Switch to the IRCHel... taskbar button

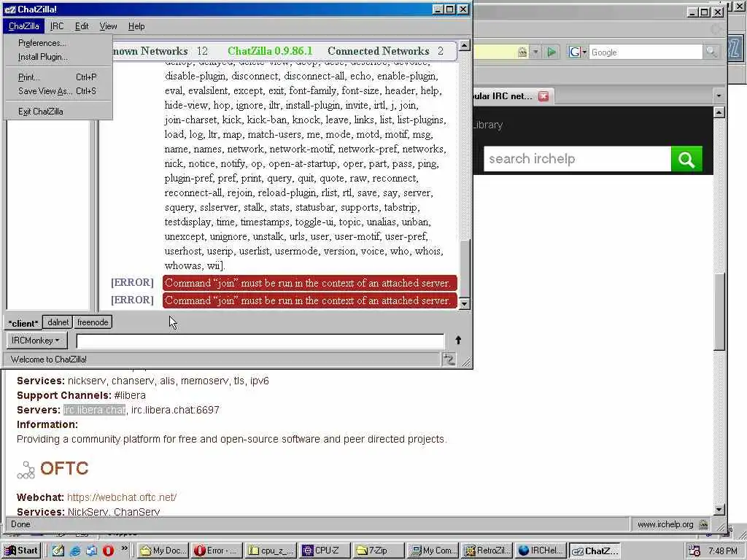pyautogui.click(x=541, y=551)
